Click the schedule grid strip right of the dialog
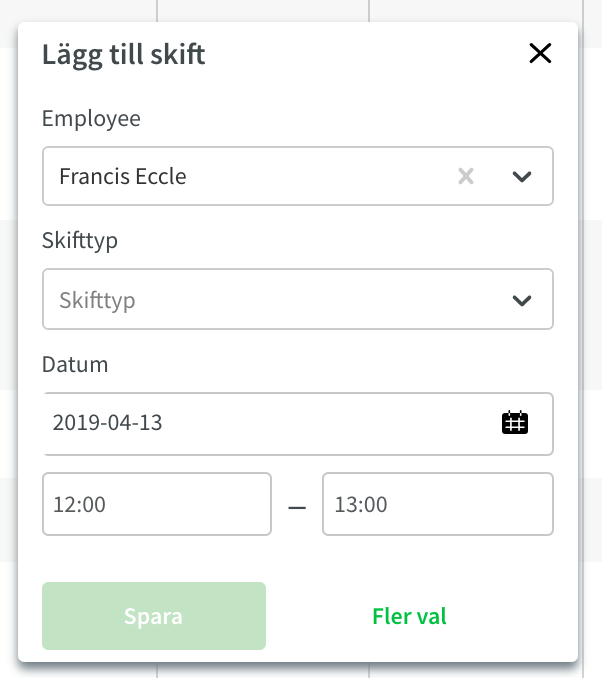 pyautogui.click(x=591, y=339)
